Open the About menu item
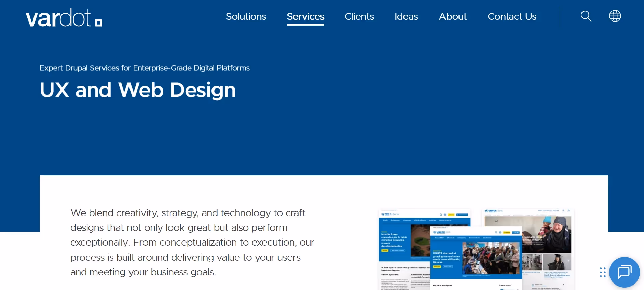The height and width of the screenshot is (290, 644). [453, 16]
